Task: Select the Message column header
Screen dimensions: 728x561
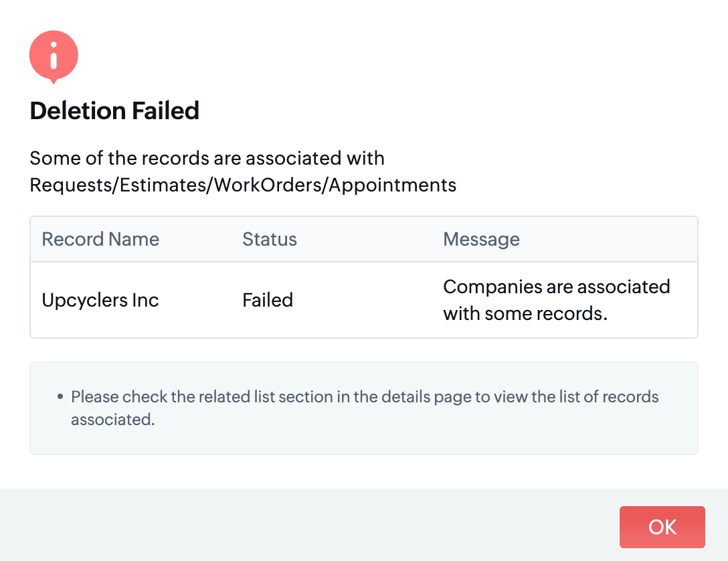Action: click(x=481, y=239)
